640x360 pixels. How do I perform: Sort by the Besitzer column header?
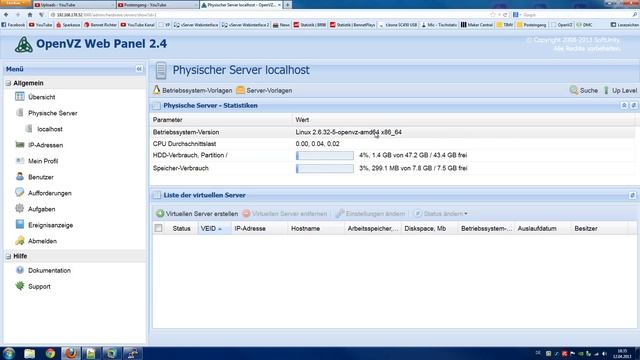click(599, 229)
